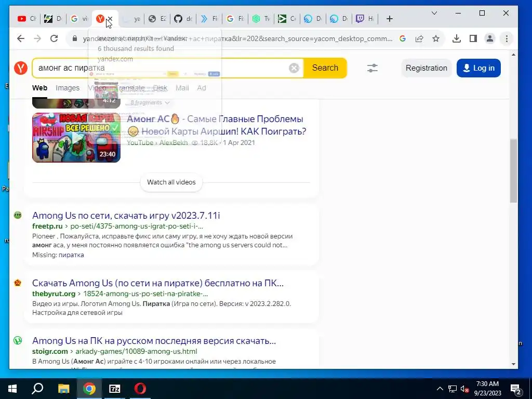Switch to the loading 'ya' tab
This screenshot has height=399, width=532.
[131, 19]
